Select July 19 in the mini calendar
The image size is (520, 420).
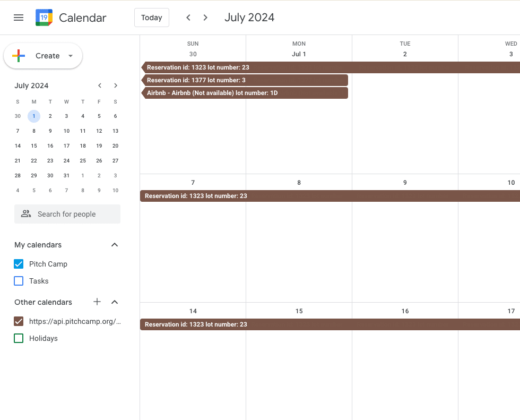coord(99,145)
